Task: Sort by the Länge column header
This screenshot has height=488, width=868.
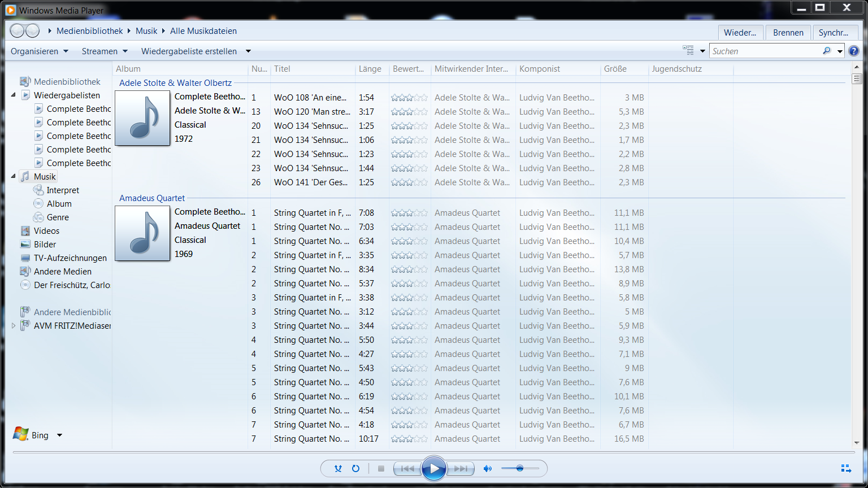Action: [x=372, y=69]
